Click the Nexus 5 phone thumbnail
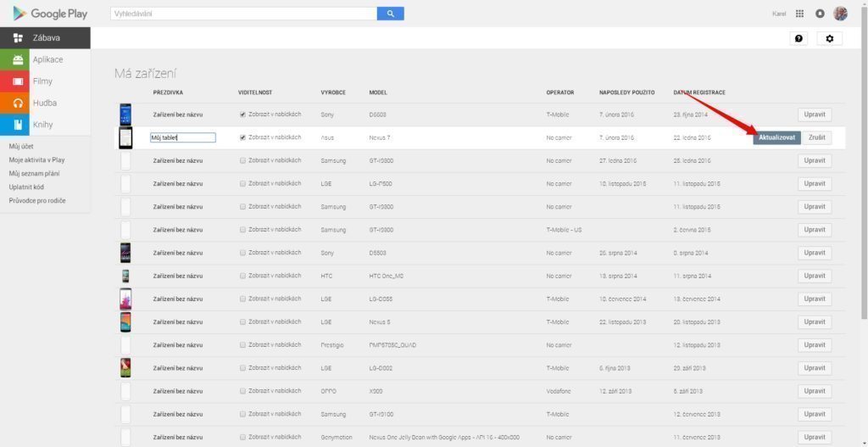 [x=125, y=321]
